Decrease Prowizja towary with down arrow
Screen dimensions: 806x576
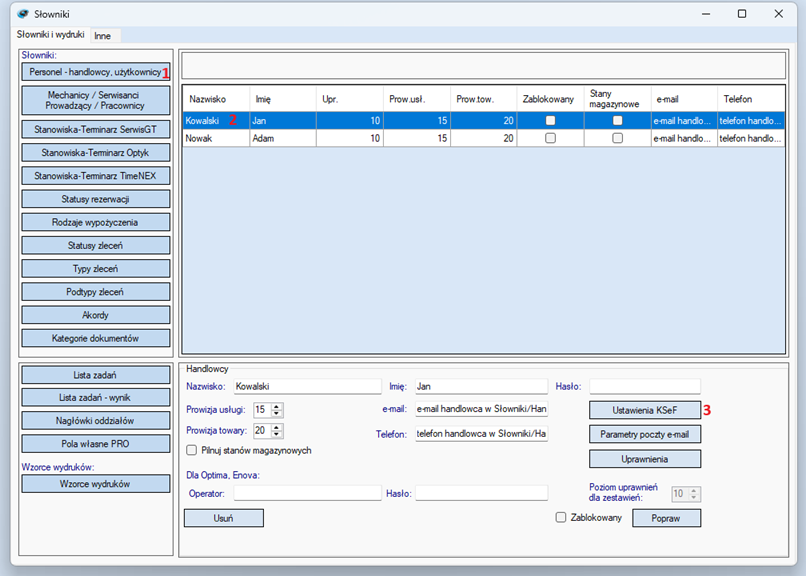click(277, 435)
